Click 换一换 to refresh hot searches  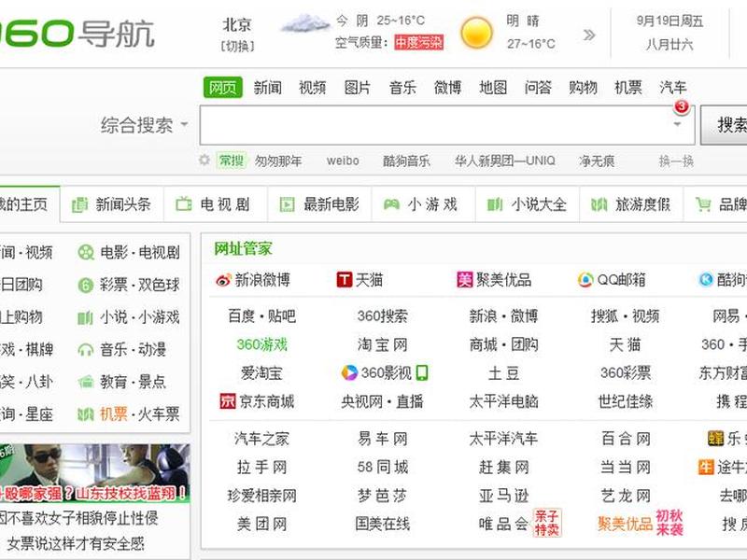point(676,161)
